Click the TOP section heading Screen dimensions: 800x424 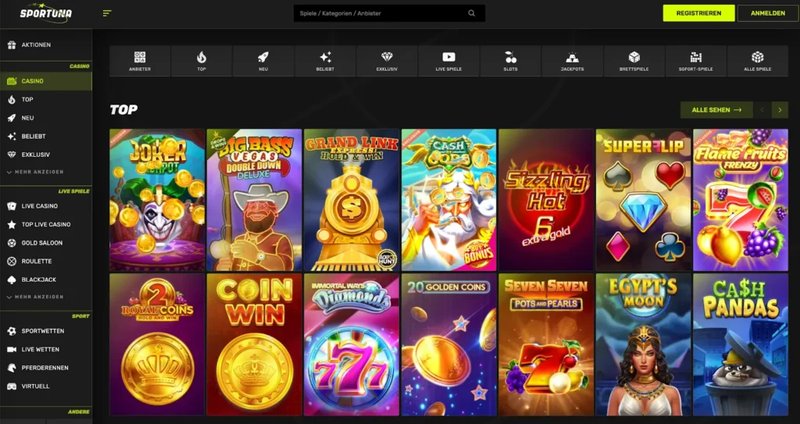coord(123,110)
